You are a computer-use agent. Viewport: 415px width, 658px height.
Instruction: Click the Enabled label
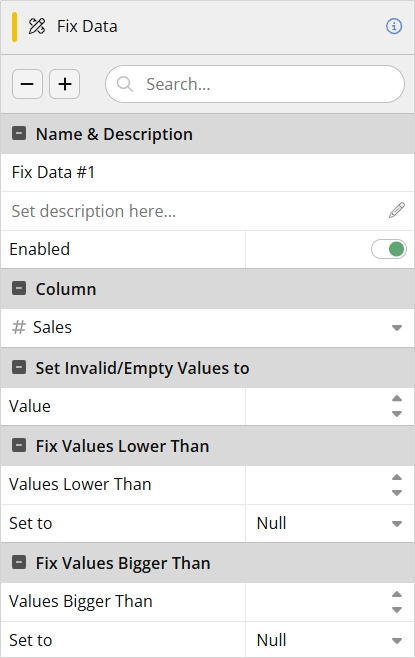click(39, 249)
